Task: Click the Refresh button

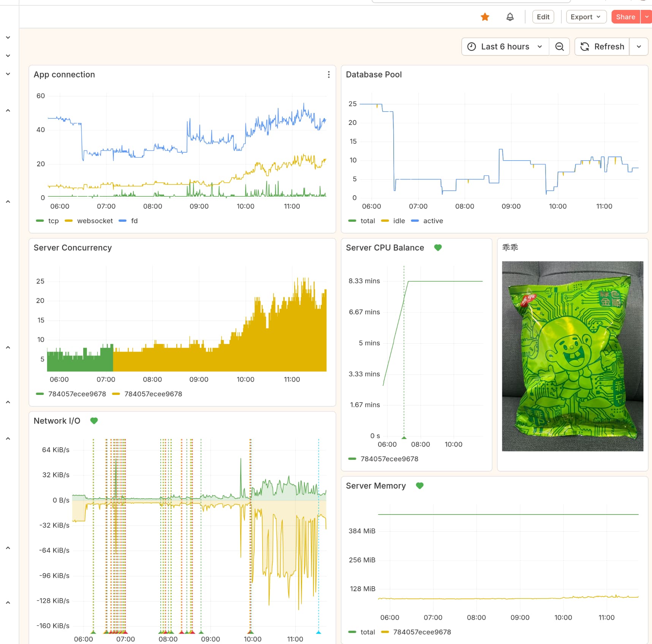Action: pos(602,47)
